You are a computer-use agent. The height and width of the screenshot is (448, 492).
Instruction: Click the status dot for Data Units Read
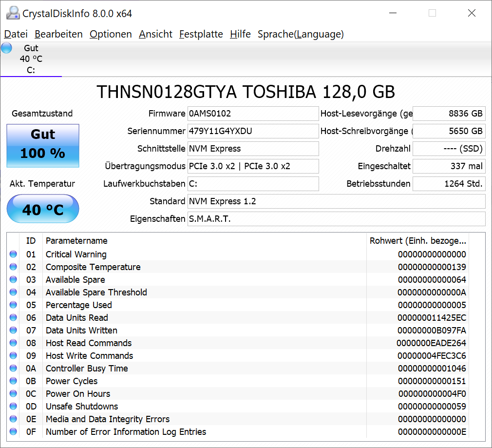point(13,317)
